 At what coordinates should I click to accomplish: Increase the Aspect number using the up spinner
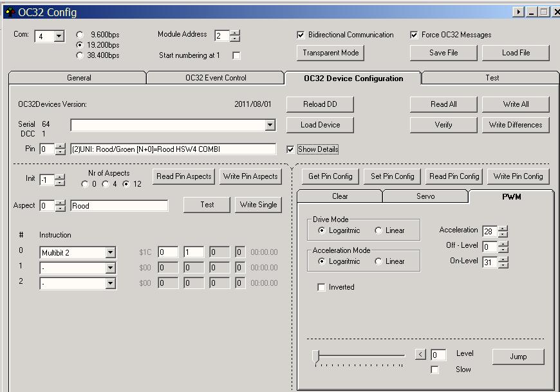61,203
